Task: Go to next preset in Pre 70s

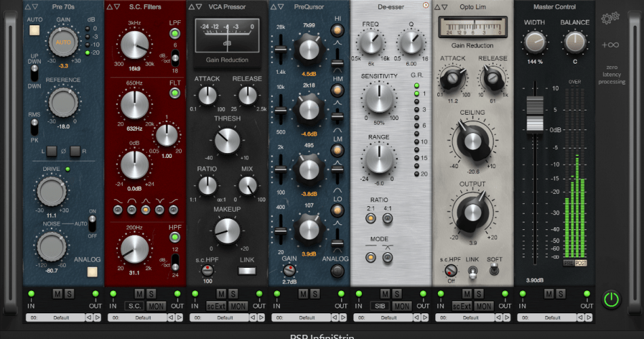Action: click(x=98, y=317)
